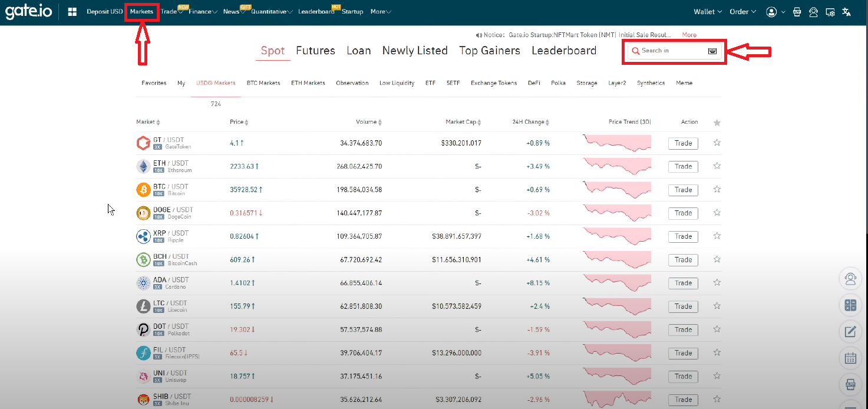This screenshot has height=409, width=868.
Task: Open the user account profile icon
Action: pyautogui.click(x=771, y=12)
